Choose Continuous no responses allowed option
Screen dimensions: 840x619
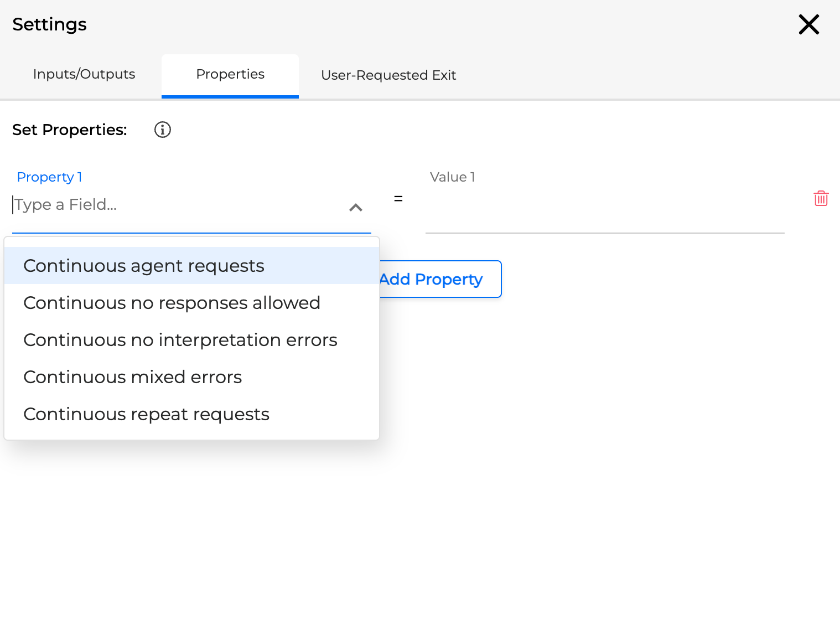pos(172,302)
